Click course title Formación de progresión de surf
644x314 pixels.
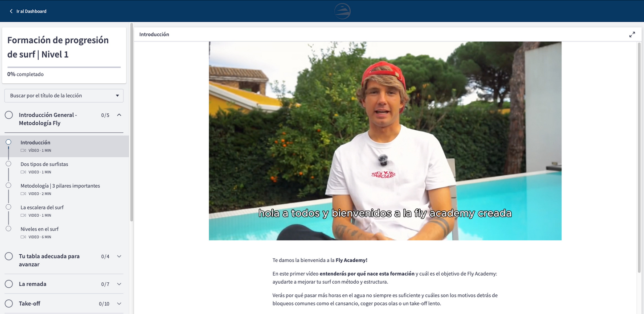58,47
